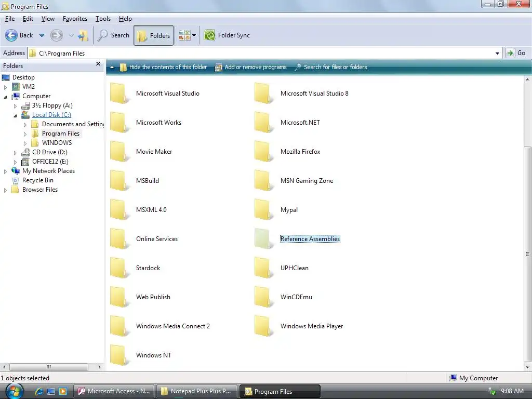Select the Microsoft Visual Studio 8 folder icon
This screenshot has width=532, height=399.
263,94
